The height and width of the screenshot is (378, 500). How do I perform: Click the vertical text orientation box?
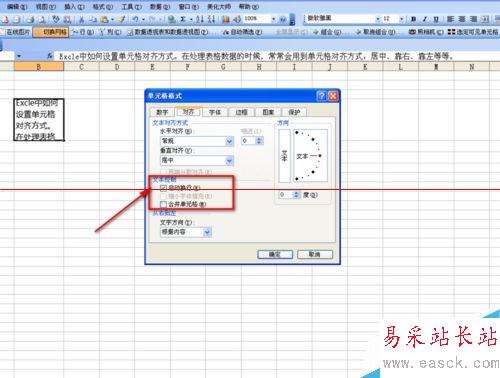pyautogui.click(x=284, y=156)
